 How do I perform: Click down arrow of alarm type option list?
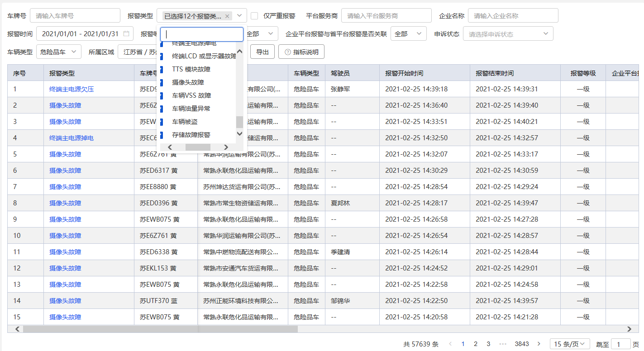pos(240,133)
